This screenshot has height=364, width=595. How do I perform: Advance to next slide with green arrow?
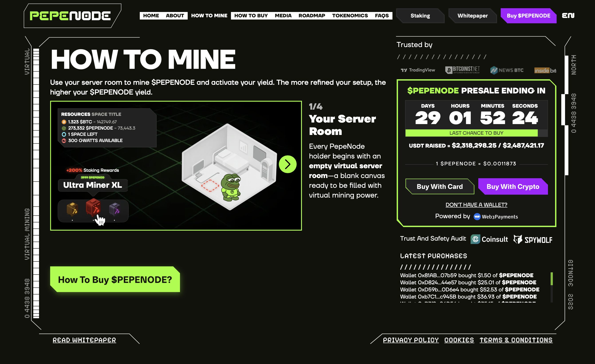coord(288,164)
